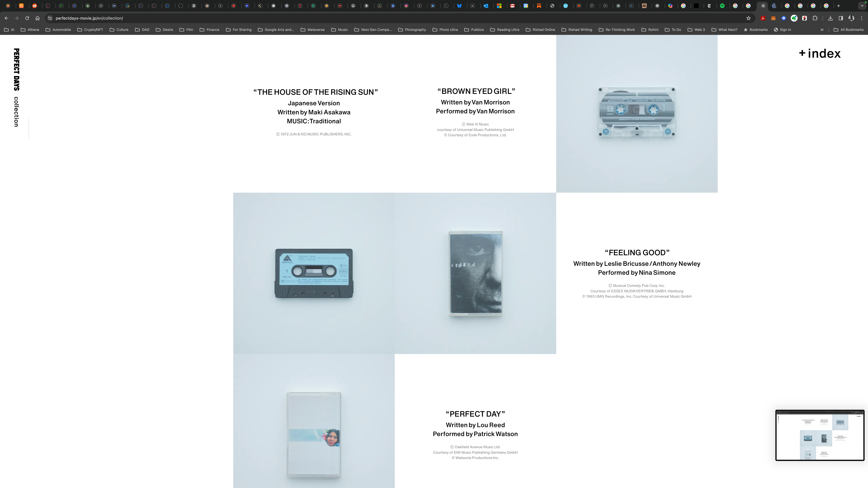Image resolution: width=868 pixels, height=488 pixels.
Task: View site information next to the URL
Action: [50, 18]
